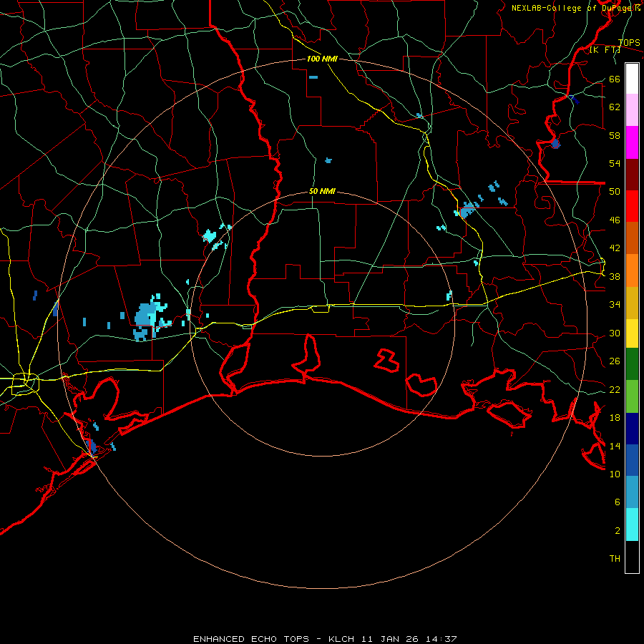Click the legend value label 18
Screen dimensions: 644x644
tap(615, 417)
